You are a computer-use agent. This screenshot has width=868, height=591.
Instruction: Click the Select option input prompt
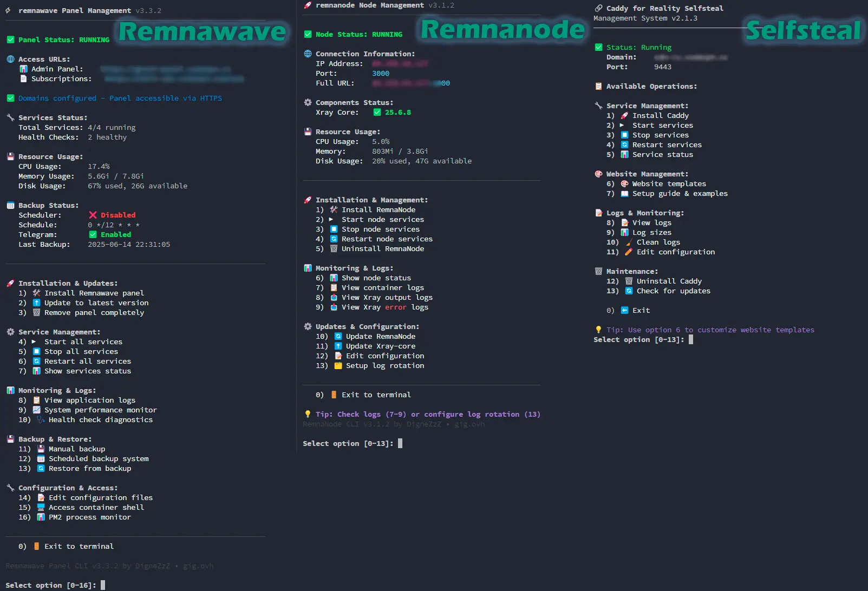coord(103,585)
